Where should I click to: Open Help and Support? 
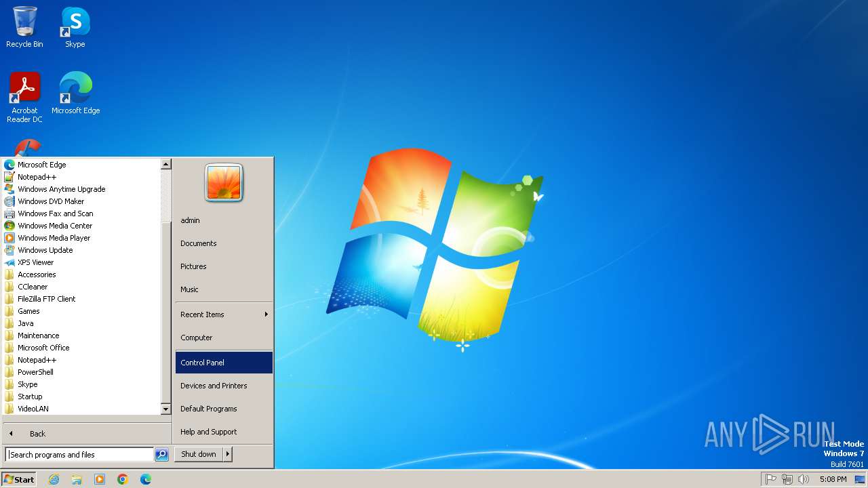click(224, 432)
